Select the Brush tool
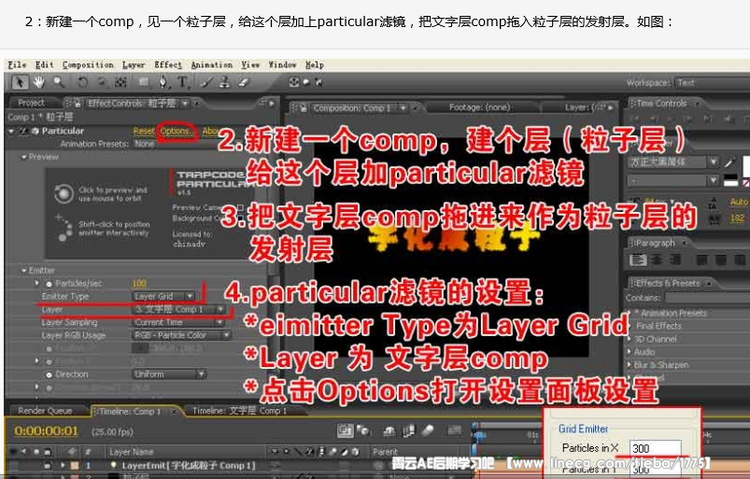This screenshot has height=479, width=750. (206, 82)
